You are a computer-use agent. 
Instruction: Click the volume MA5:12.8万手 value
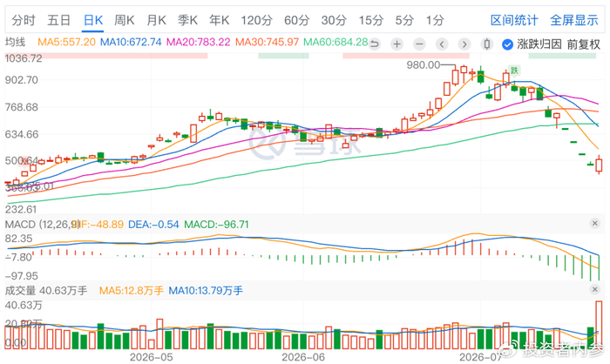[x=131, y=291]
